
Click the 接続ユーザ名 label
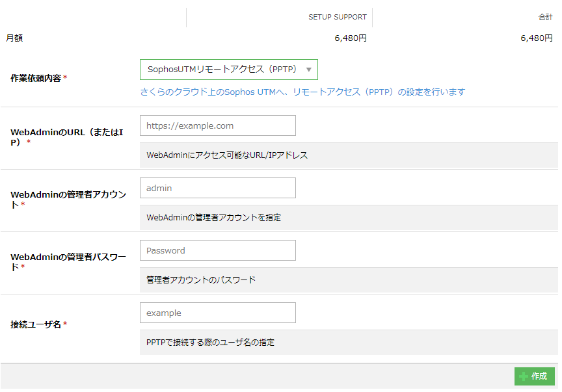36,324
